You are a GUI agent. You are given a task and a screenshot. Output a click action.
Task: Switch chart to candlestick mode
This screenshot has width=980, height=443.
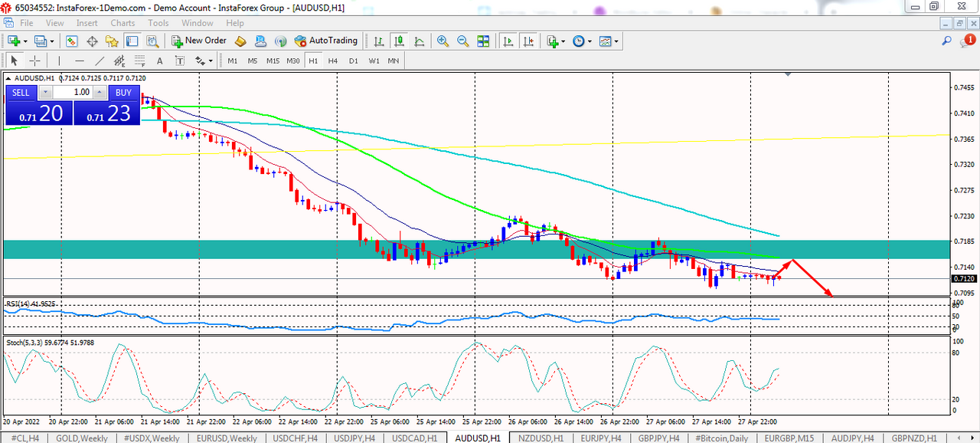pos(398,41)
